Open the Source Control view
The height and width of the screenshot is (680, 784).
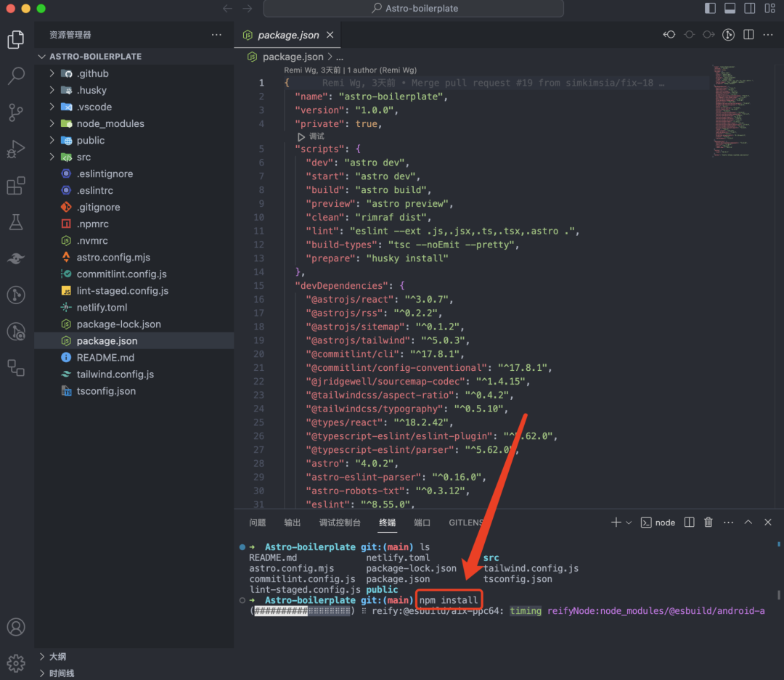pyautogui.click(x=16, y=112)
